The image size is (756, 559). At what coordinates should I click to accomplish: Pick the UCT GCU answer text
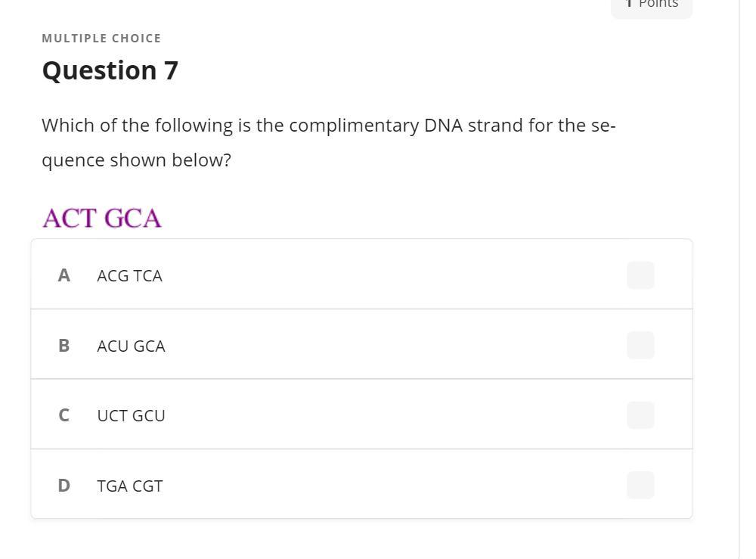click(x=131, y=416)
